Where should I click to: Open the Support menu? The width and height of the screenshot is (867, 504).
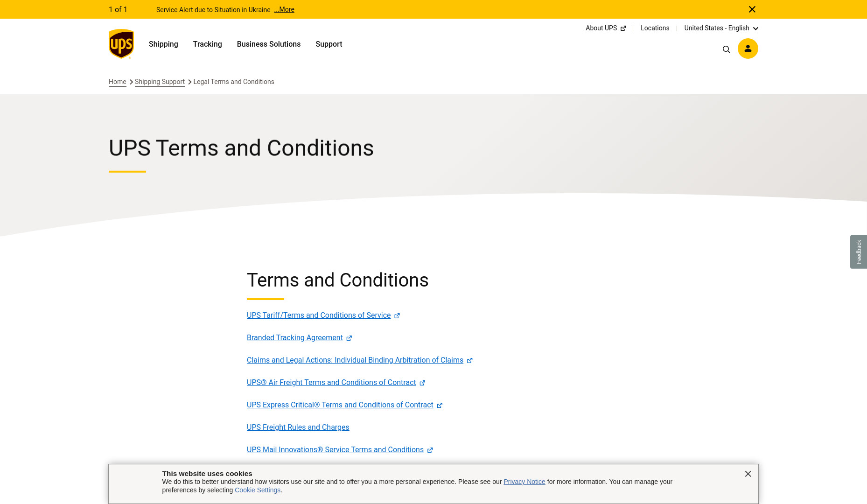pos(329,44)
